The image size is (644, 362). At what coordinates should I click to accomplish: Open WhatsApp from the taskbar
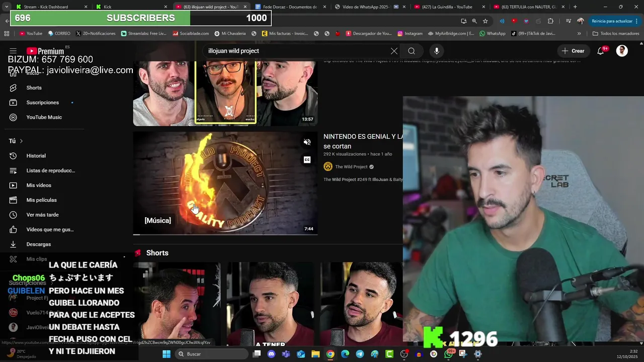pyautogui.click(x=448, y=354)
